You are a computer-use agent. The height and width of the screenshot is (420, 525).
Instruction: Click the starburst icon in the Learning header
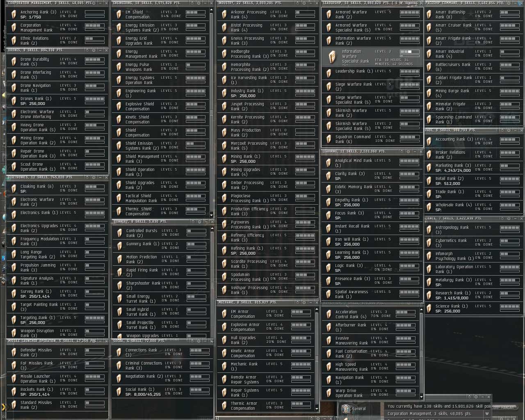tap(402, 151)
